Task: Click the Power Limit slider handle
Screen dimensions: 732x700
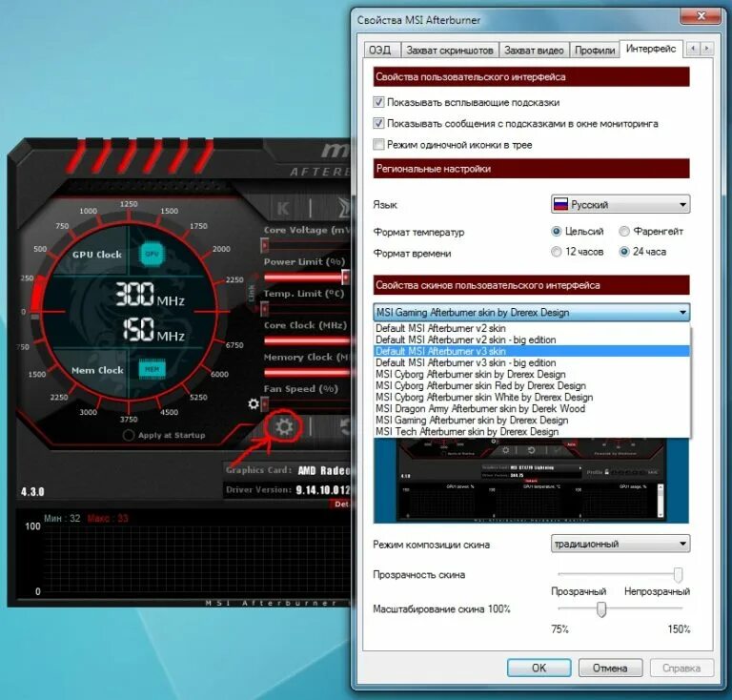Action: [x=345, y=277]
